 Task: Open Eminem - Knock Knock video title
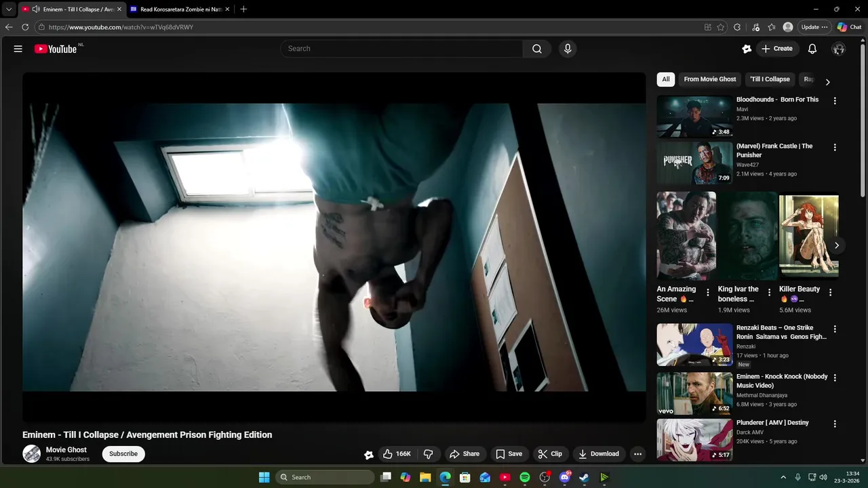click(782, 381)
